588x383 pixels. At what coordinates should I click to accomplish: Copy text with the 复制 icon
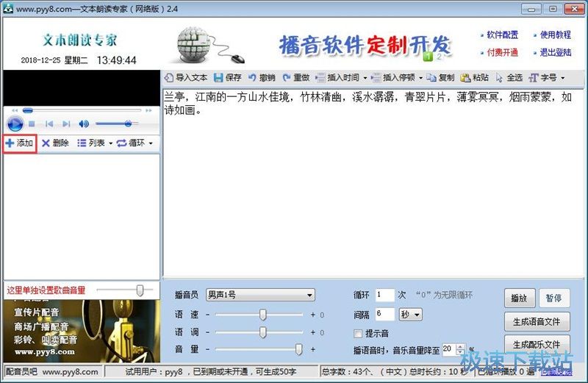pos(431,78)
